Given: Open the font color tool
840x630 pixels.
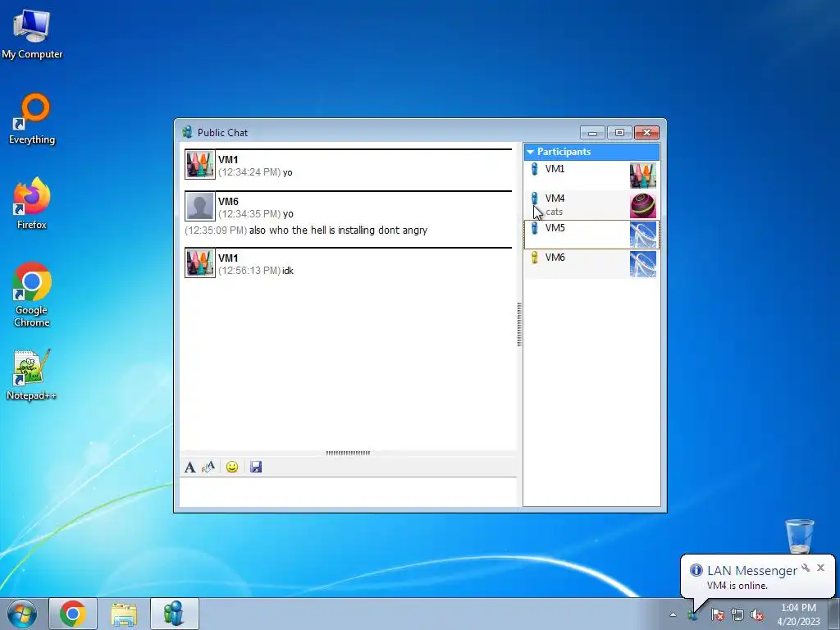Looking at the screenshot, I should 208,467.
